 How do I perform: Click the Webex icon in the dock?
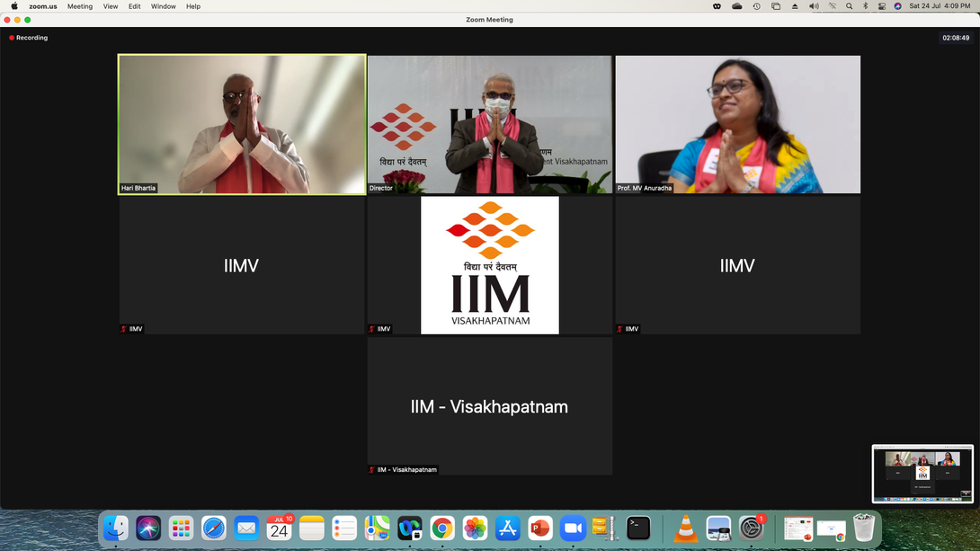pyautogui.click(x=409, y=529)
